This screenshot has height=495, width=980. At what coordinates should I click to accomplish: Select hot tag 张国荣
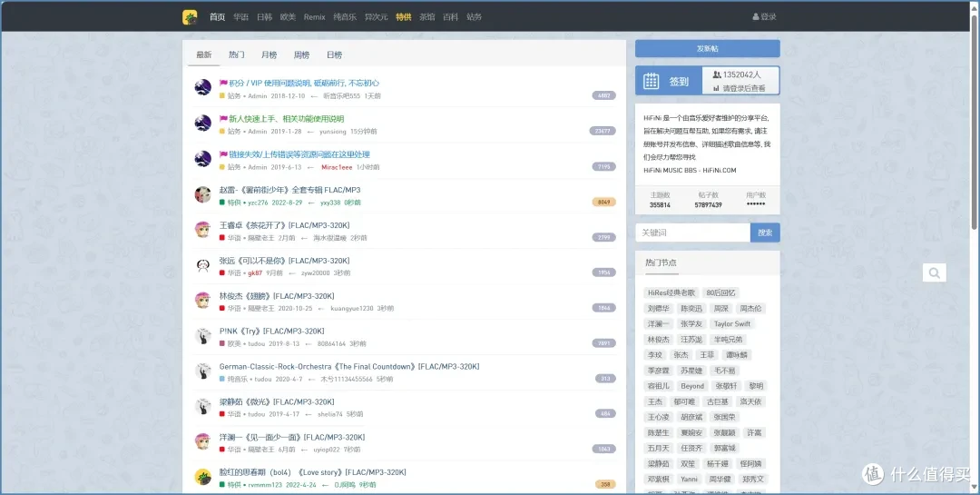coord(725,417)
